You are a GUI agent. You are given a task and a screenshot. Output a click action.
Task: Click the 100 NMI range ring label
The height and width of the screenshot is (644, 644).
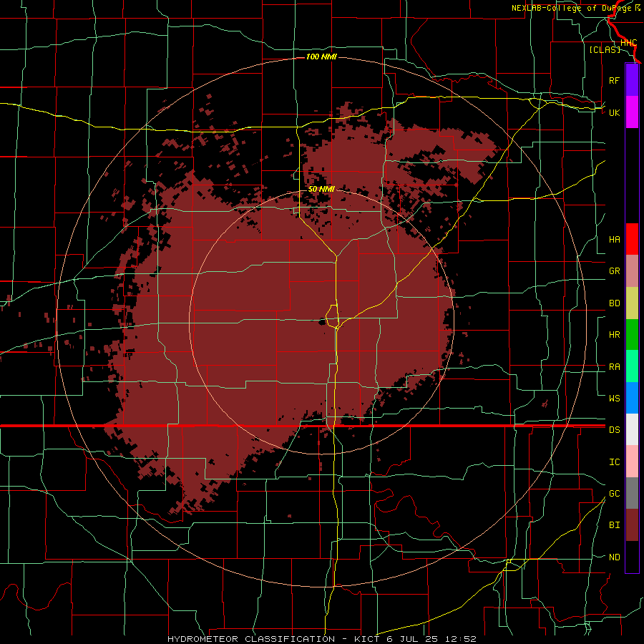click(x=321, y=57)
